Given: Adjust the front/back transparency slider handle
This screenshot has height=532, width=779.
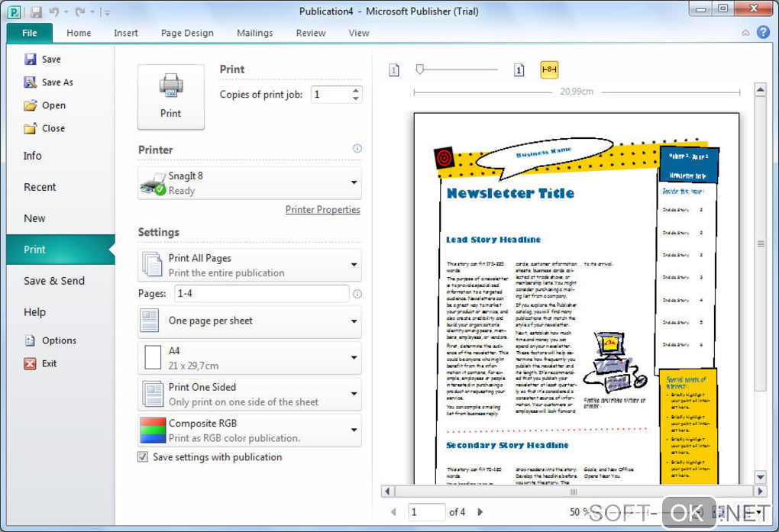Looking at the screenshot, I should (420, 69).
